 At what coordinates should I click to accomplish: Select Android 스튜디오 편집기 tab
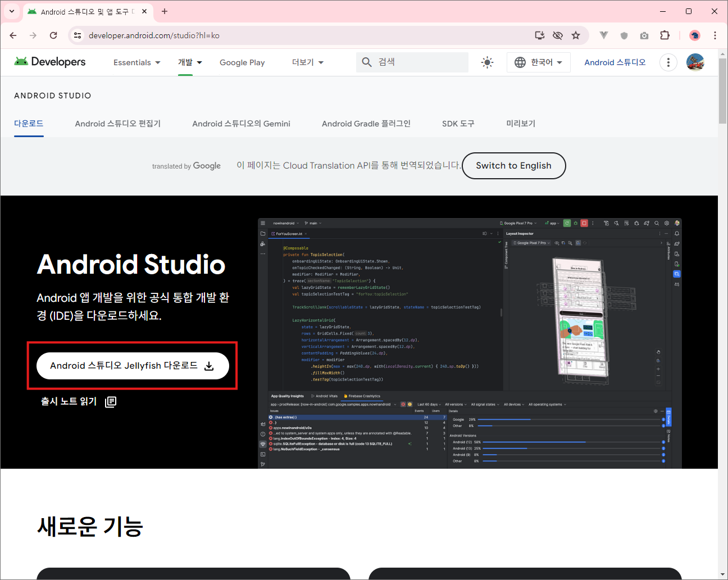(x=118, y=124)
